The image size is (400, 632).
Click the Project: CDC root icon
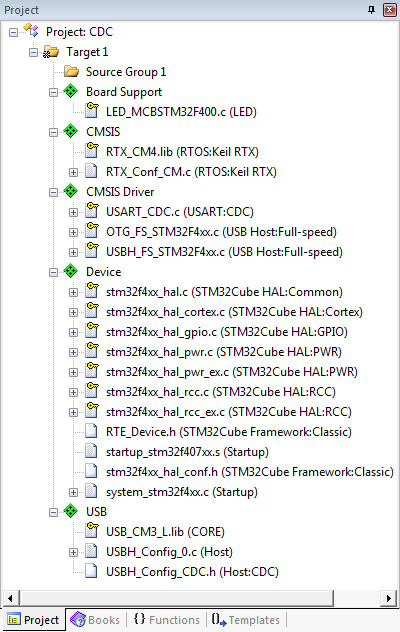click(31, 31)
